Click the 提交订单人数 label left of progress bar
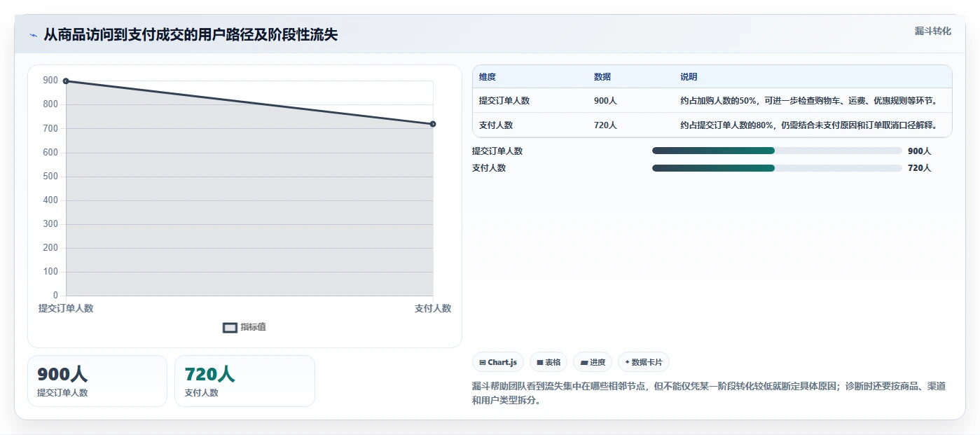The image size is (980, 435). [x=497, y=151]
